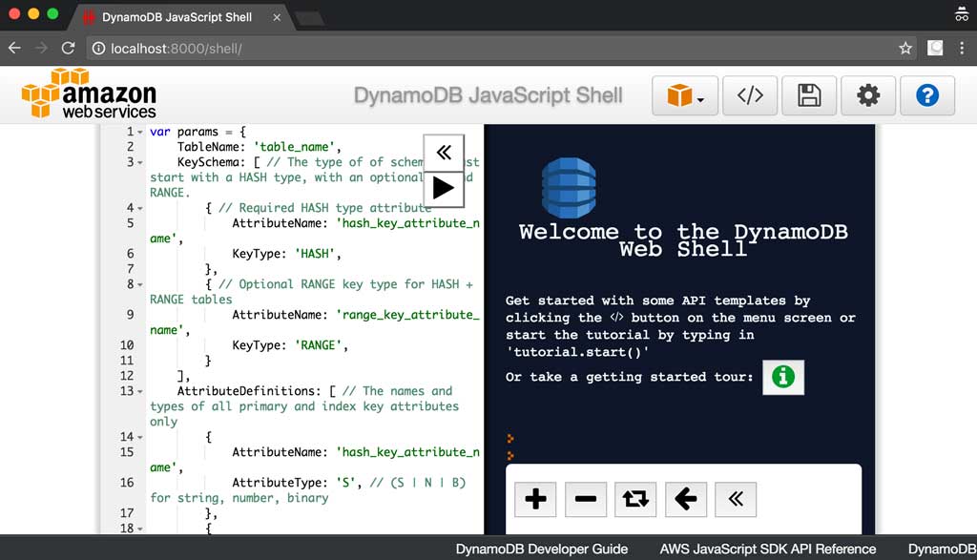Click the save floppy disk icon
The image size is (977, 560).
click(809, 96)
